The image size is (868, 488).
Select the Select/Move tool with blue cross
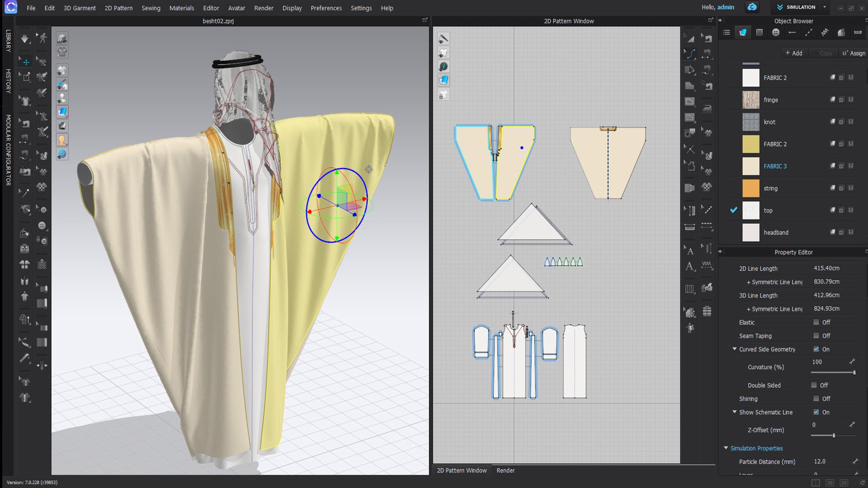[x=24, y=61]
